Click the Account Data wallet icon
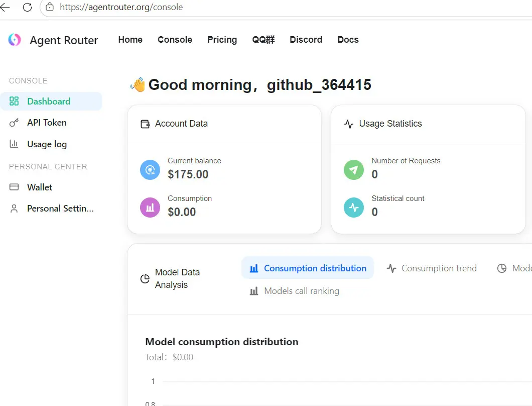 (145, 124)
